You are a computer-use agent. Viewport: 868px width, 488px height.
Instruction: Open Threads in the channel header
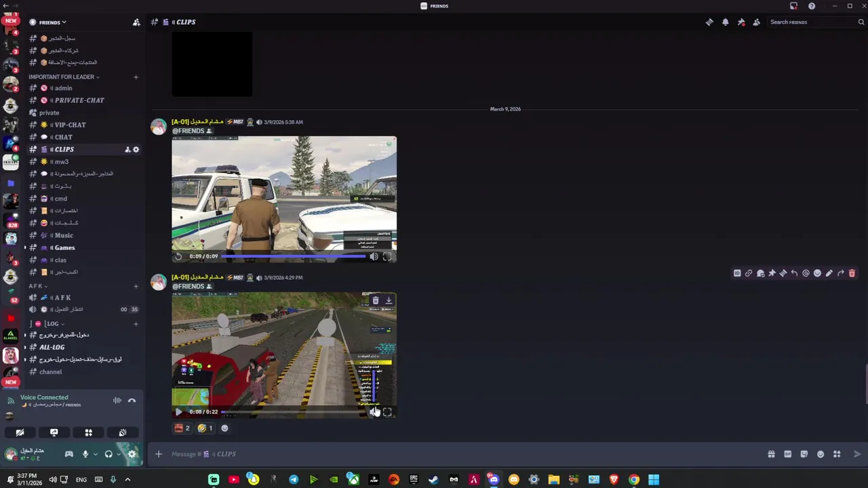point(709,22)
